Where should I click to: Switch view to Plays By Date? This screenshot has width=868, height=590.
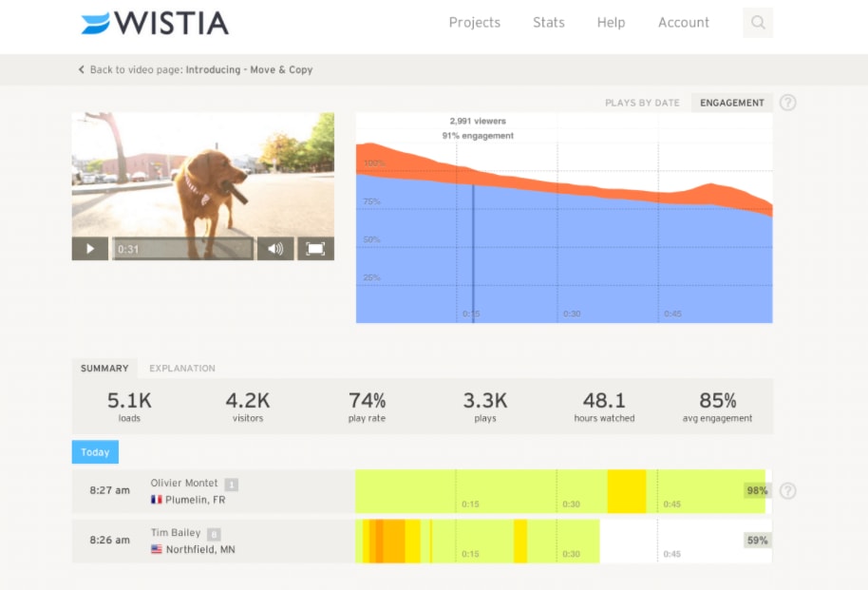coord(642,102)
